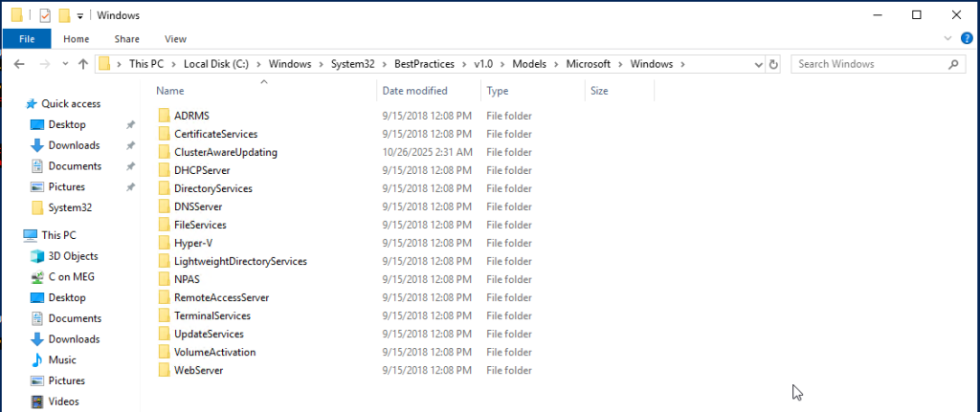Open the recent locations dropdown arrow

[x=64, y=64]
